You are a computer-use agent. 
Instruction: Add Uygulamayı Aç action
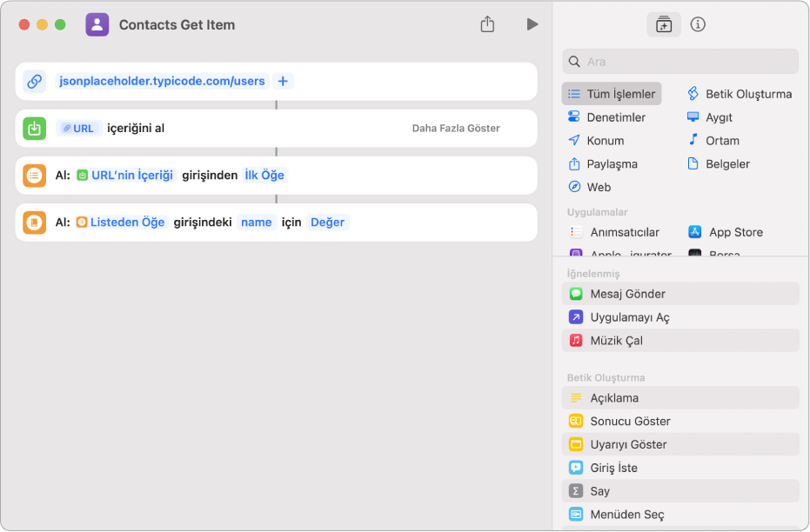(x=680, y=316)
